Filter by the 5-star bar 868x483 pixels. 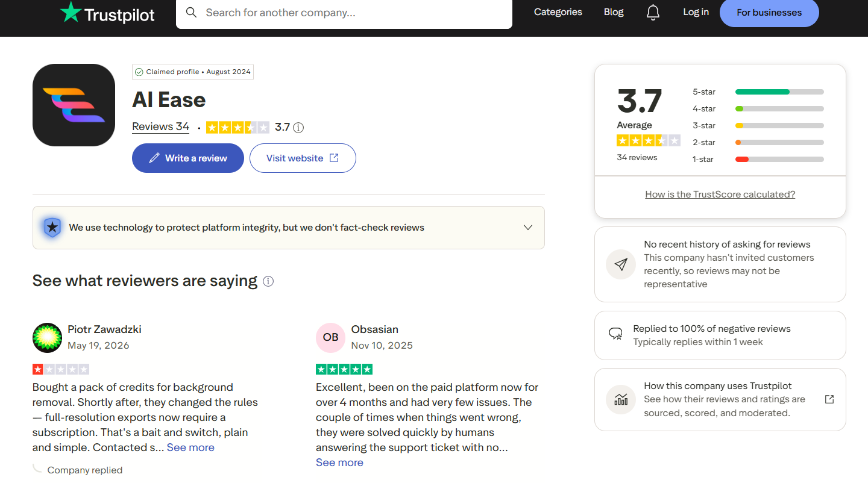[758, 92]
